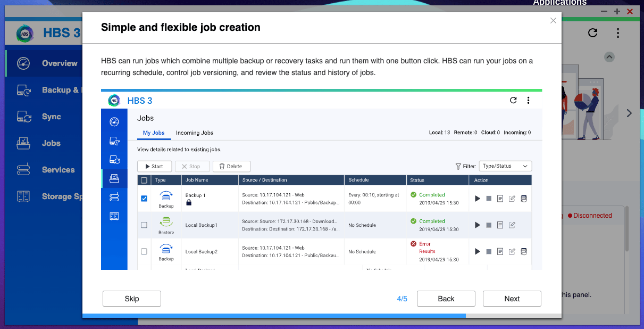Check the Local Backup2 job checkbox

[x=144, y=251]
